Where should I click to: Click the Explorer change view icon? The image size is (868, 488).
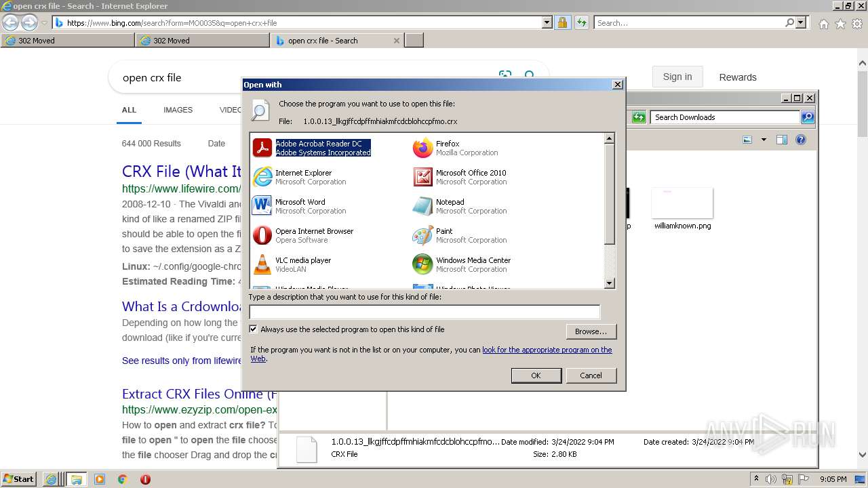747,140
